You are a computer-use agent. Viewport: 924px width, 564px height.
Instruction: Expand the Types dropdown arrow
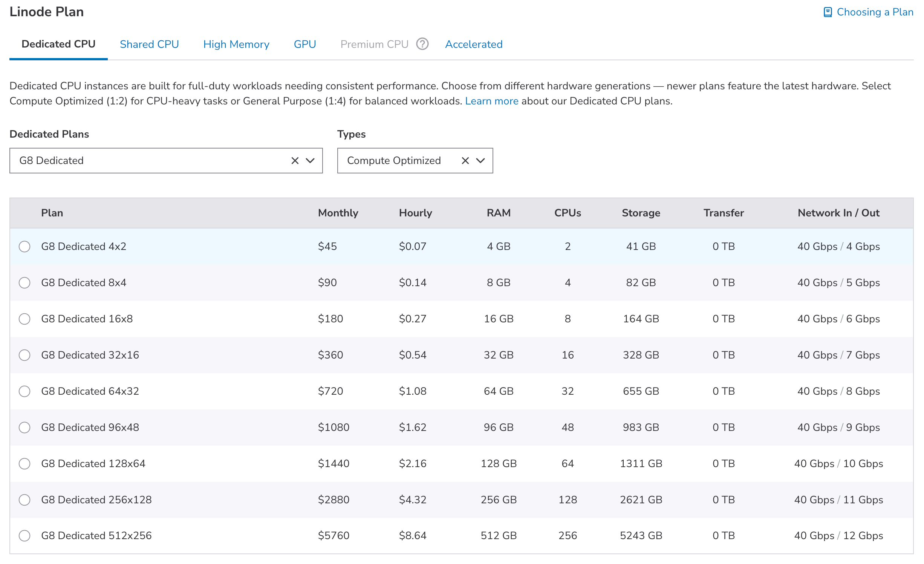click(480, 161)
